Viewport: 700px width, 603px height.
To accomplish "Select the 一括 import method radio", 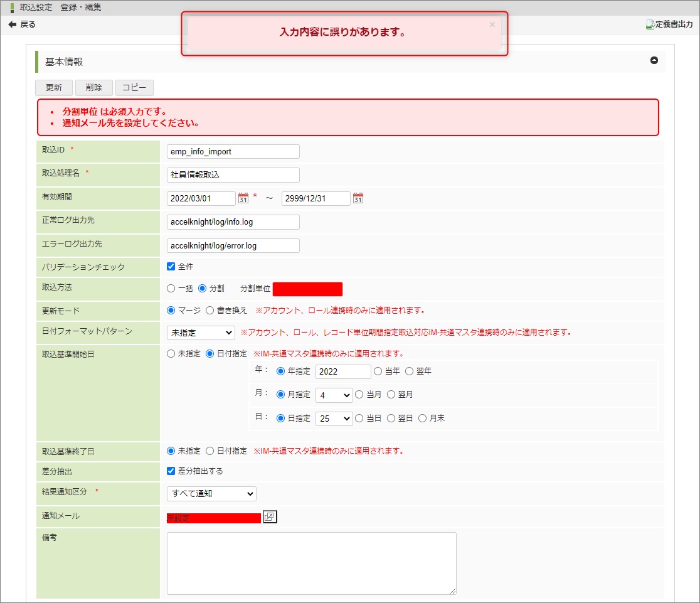I will [x=171, y=289].
